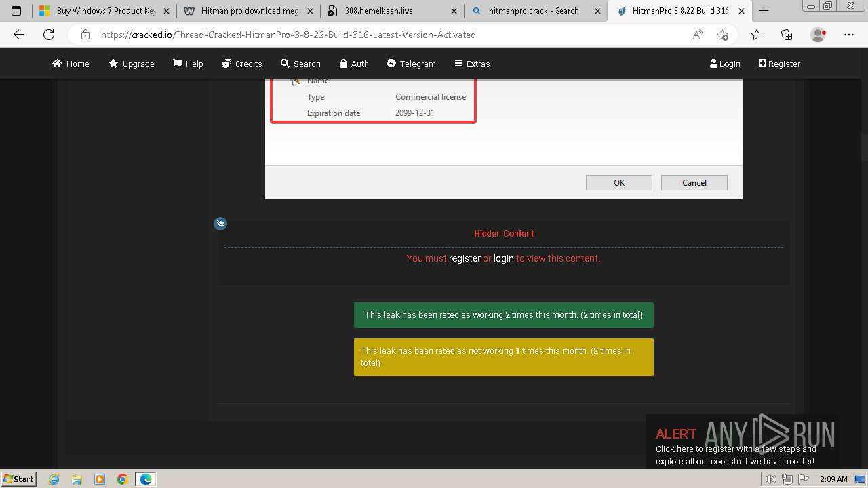Select Edge in the taskbar
The image size is (868, 488).
(x=146, y=479)
